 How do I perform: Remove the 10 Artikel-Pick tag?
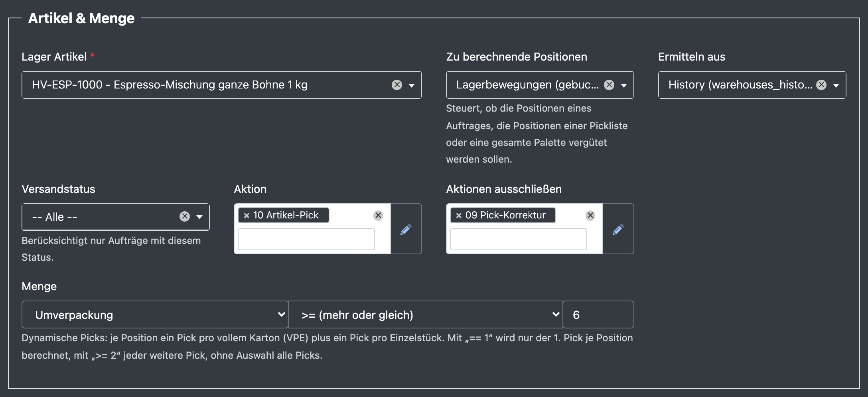[247, 216]
